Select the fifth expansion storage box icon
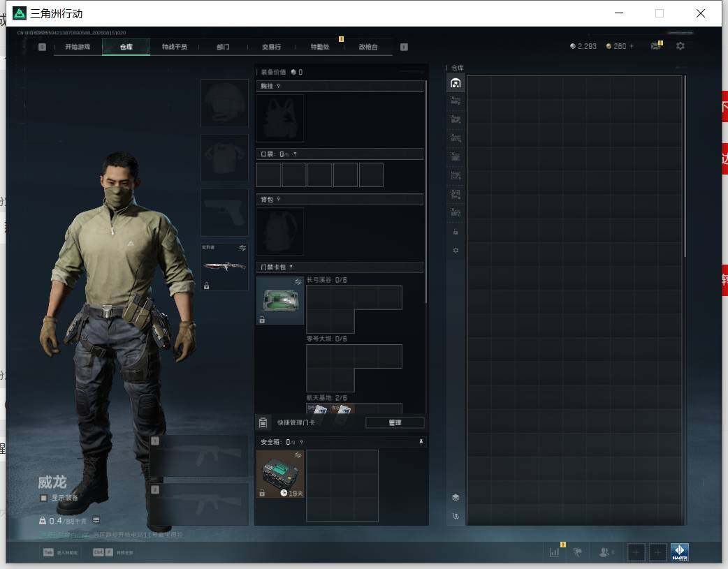This screenshot has height=569, width=728. tap(456, 175)
